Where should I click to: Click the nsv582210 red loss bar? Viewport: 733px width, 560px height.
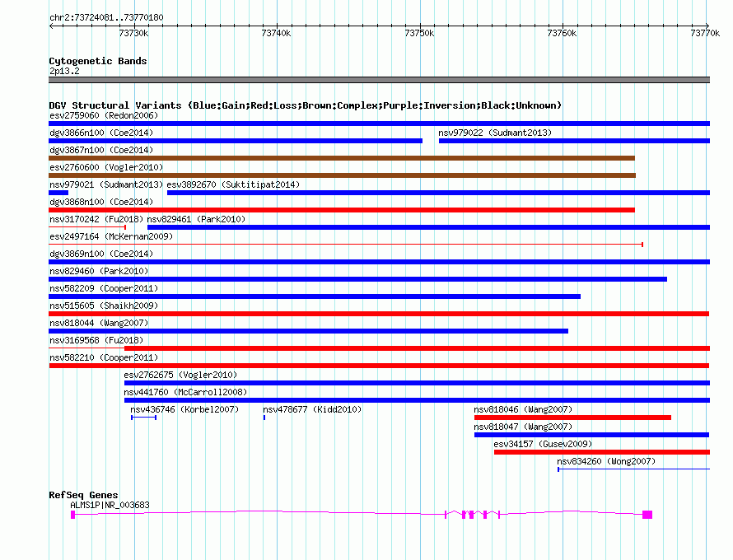pyautogui.click(x=379, y=366)
